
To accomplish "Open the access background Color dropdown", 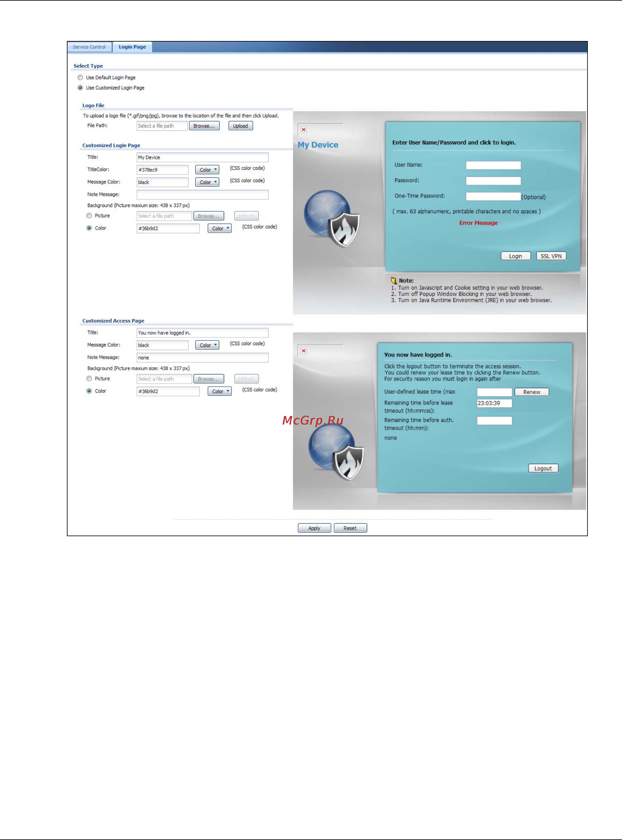I will 219,391.
